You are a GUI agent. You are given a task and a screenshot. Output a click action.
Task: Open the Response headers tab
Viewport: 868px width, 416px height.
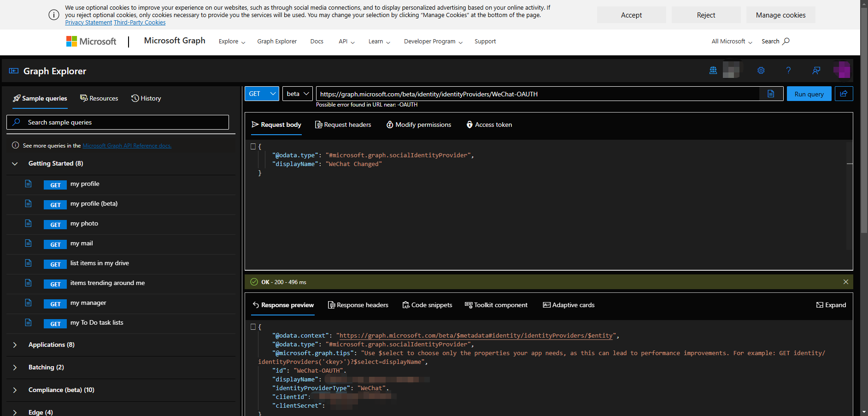coord(358,305)
